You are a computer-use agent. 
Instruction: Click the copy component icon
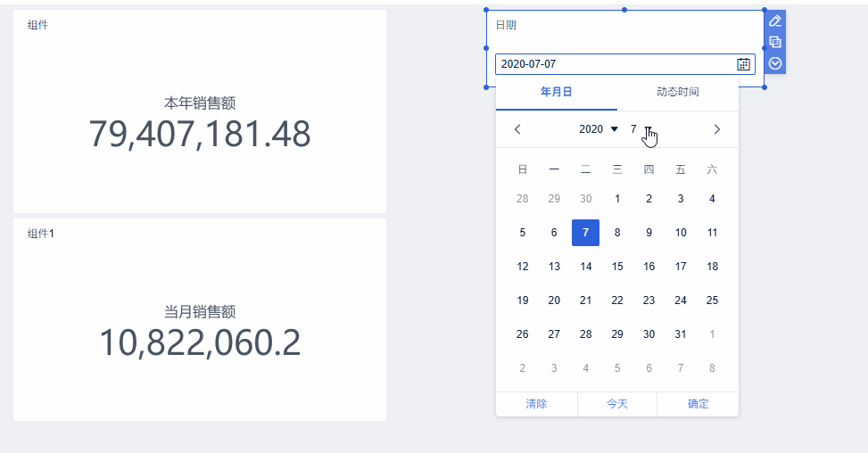coord(775,42)
